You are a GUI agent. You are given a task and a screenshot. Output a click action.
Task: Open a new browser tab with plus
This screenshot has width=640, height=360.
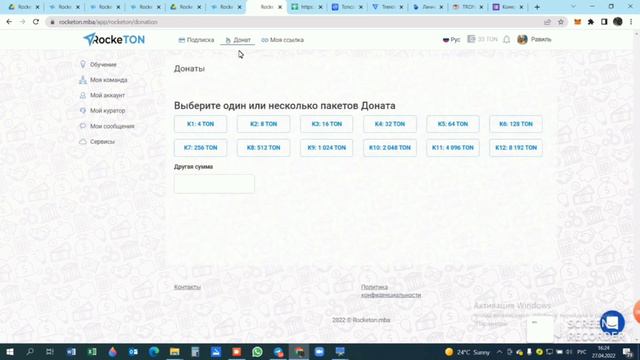tap(537, 7)
